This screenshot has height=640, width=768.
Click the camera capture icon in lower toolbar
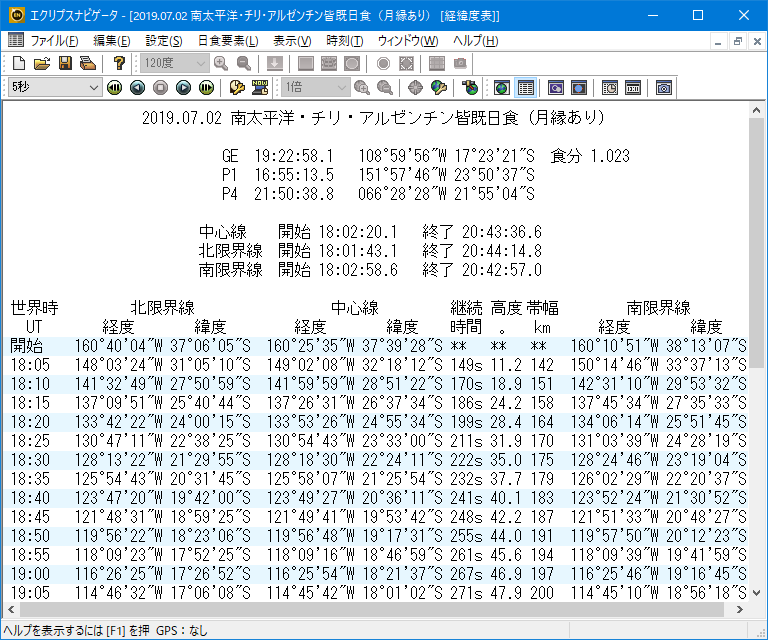pyautogui.click(x=663, y=88)
